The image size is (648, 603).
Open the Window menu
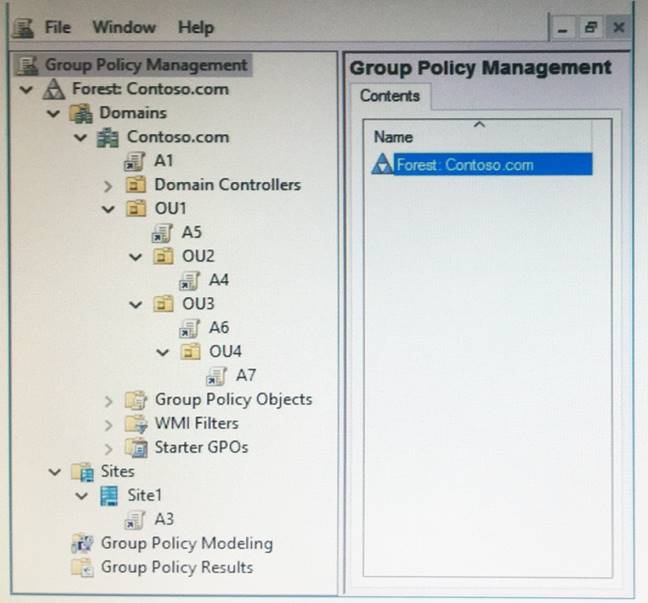[124, 27]
